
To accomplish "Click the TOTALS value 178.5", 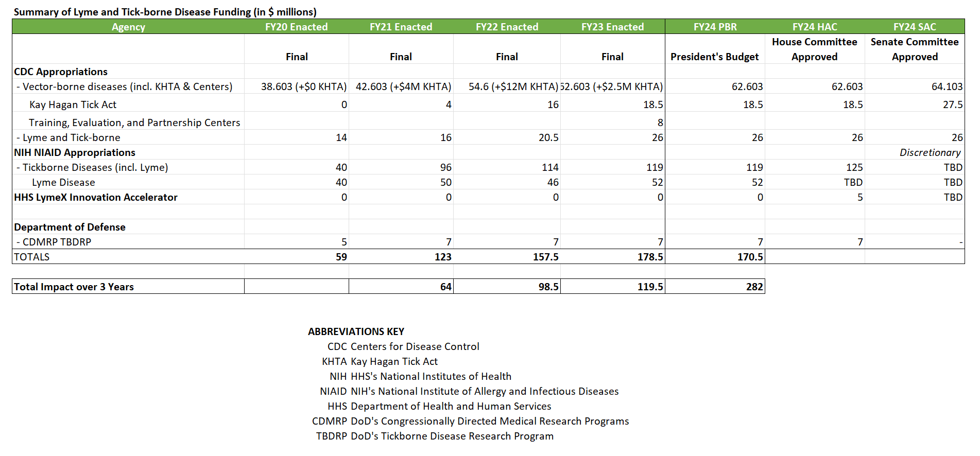I will [650, 257].
